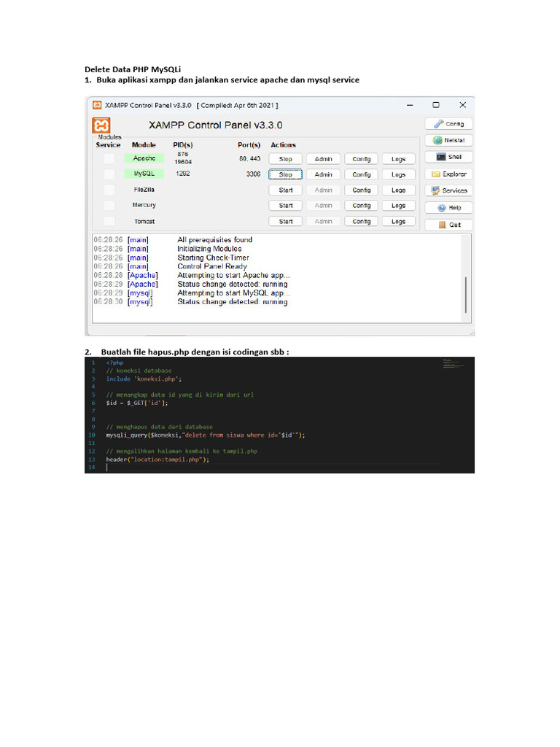Toggle the Apache service checkbox
This screenshot has width=560, height=747.
pyautogui.click(x=109, y=158)
